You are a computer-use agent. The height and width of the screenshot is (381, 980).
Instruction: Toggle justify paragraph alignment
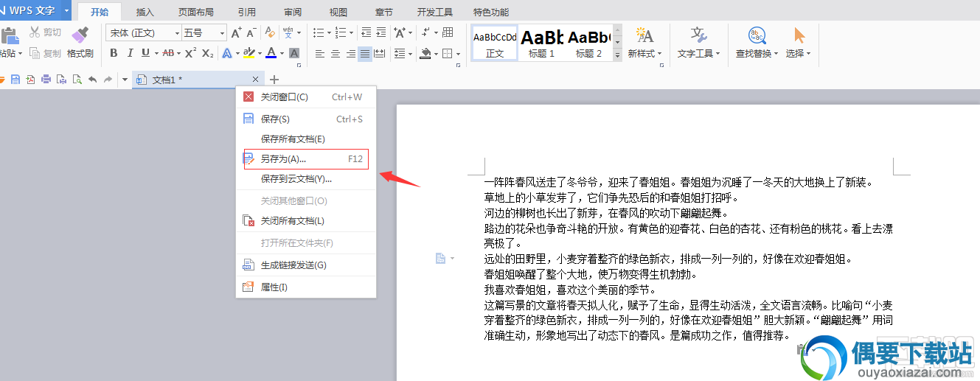pyautogui.click(x=364, y=53)
